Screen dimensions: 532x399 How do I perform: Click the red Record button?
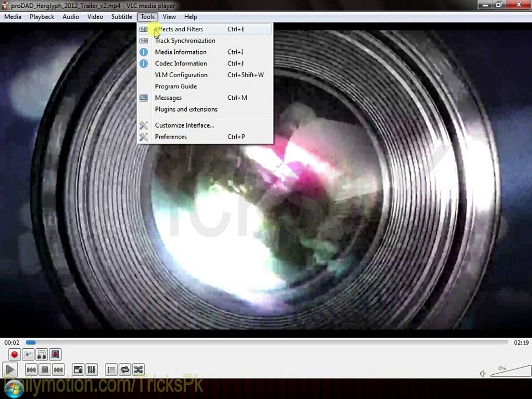[14, 355]
